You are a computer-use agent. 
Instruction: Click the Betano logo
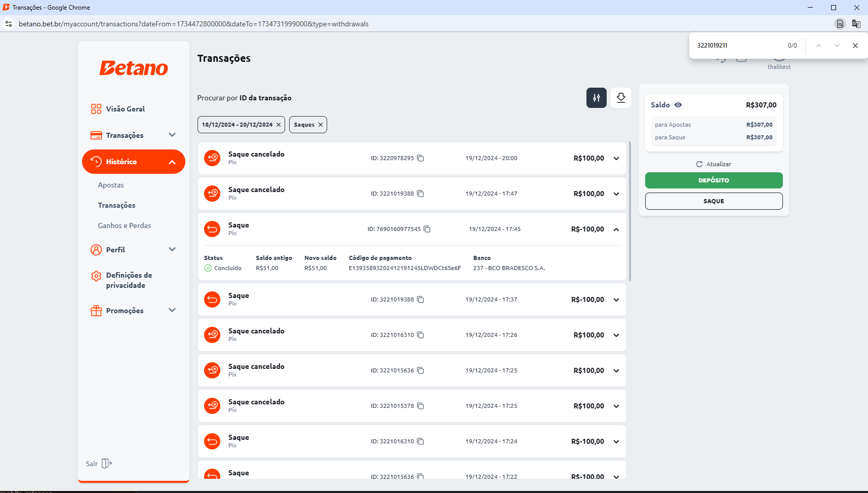pyautogui.click(x=134, y=68)
